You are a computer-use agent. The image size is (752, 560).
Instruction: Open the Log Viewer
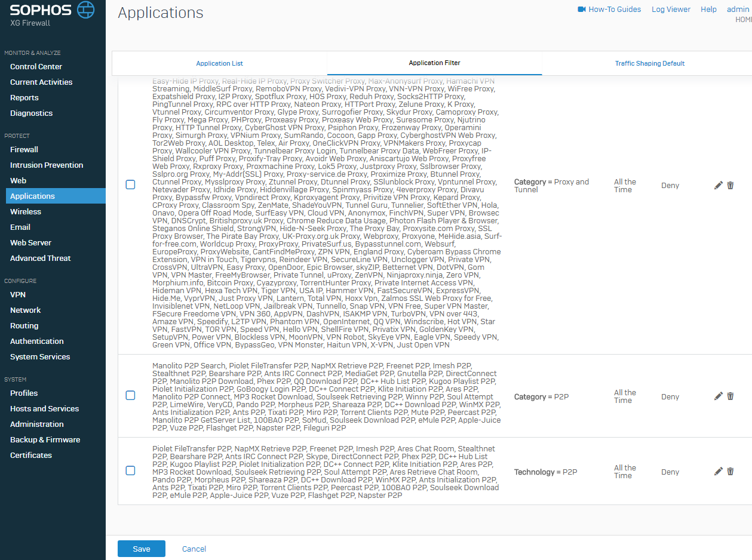tap(671, 10)
